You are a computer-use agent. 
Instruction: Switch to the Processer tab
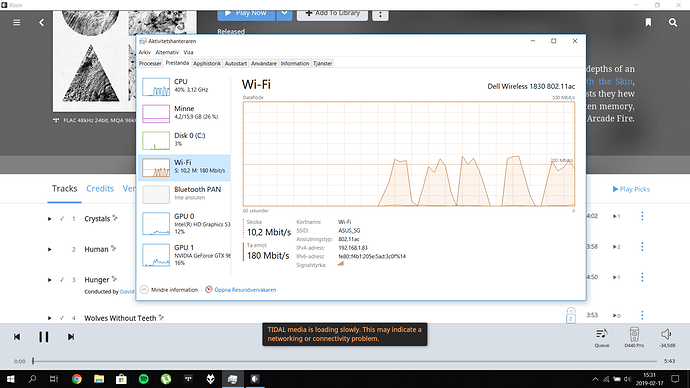(x=150, y=63)
